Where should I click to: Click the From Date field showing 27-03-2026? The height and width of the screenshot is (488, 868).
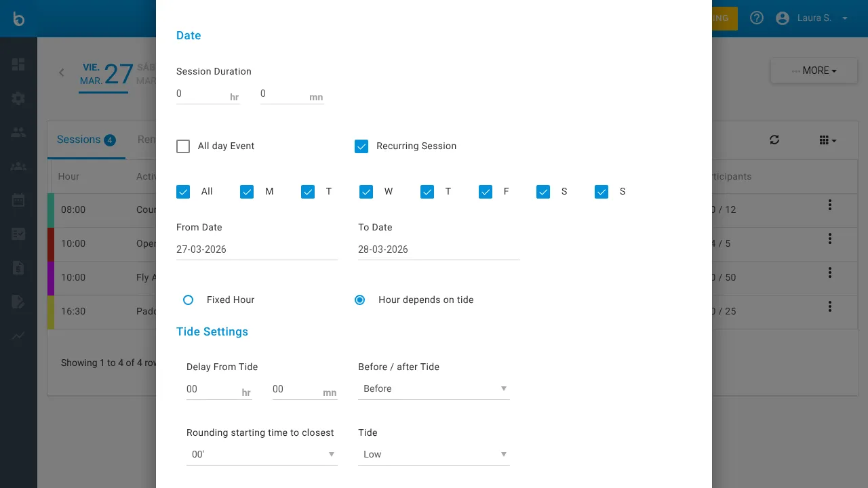pyautogui.click(x=256, y=249)
